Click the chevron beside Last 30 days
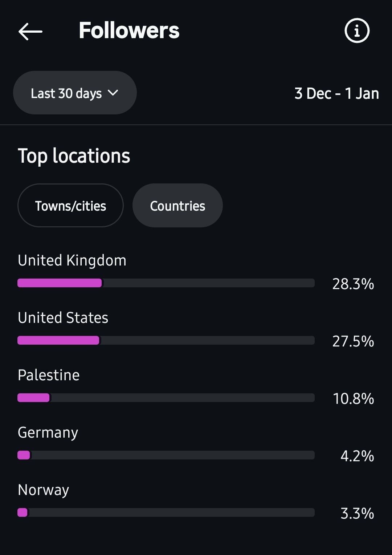 pos(113,93)
